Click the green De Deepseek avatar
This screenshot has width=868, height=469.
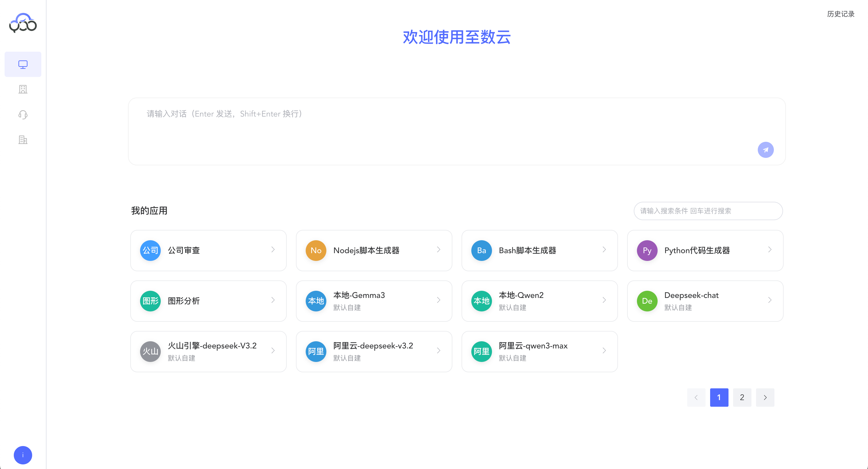point(647,301)
